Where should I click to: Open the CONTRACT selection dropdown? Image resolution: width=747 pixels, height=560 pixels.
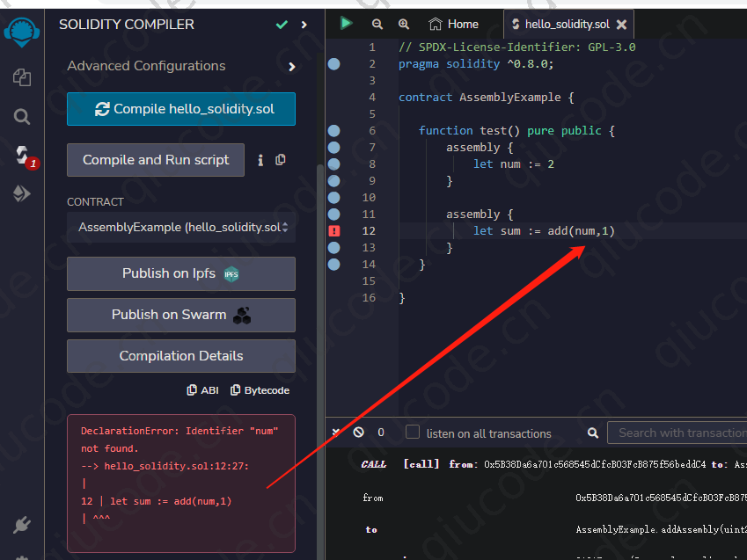[x=181, y=227]
